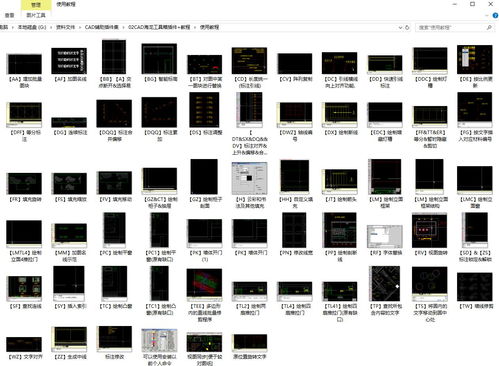Image resolution: width=499 pixels, height=366 pixels.
Task: Go to the 资料文件 breadcrumb folder
Action: tap(65, 27)
